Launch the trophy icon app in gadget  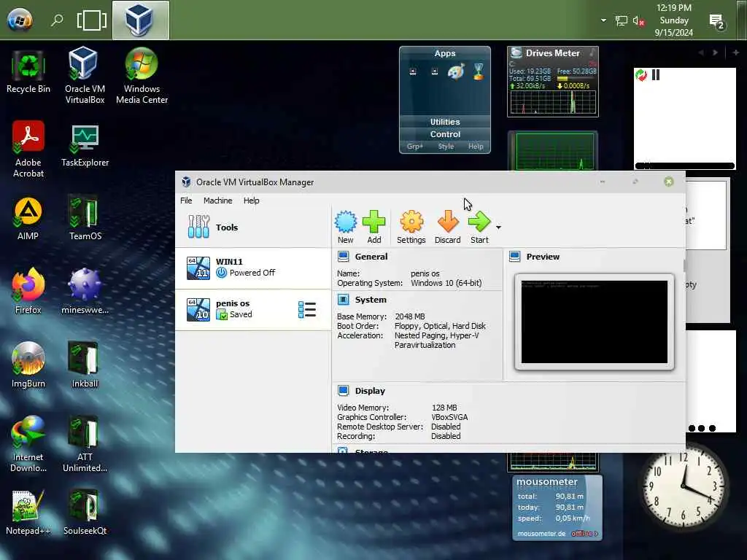pyautogui.click(x=479, y=71)
